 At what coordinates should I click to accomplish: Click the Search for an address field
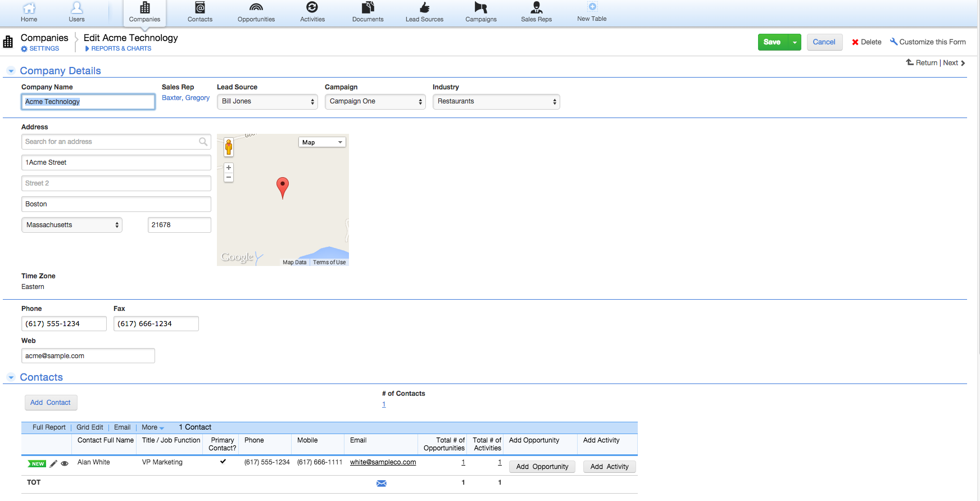116,142
